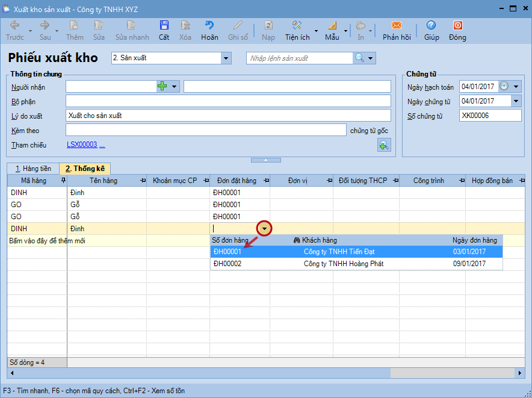Switch to the '1. Hàng tiền' tab
532x398 pixels.
[x=33, y=169]
